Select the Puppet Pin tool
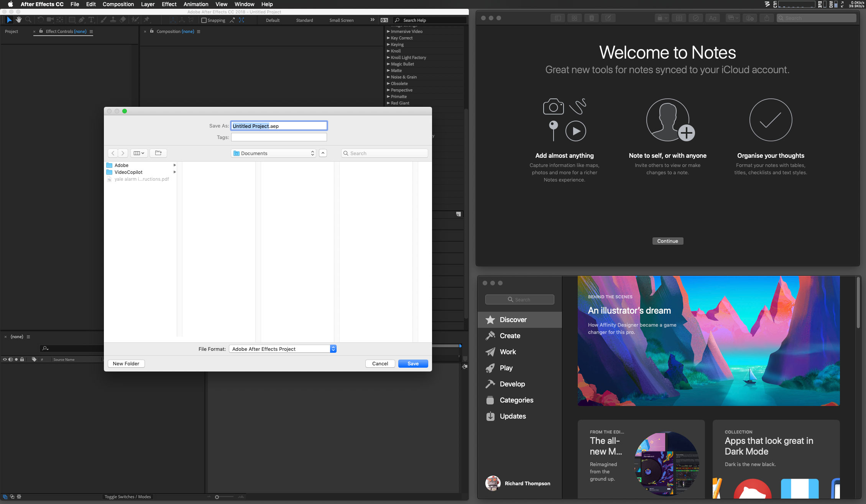The width and height of the screenshot is (866, 504). pyautogui.click(x=146, y=20)
